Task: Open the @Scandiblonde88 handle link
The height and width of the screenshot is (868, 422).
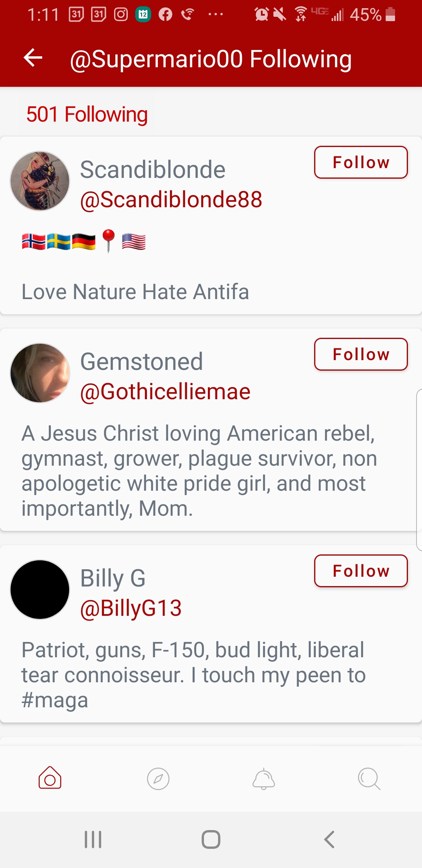Action: point(171,200)
